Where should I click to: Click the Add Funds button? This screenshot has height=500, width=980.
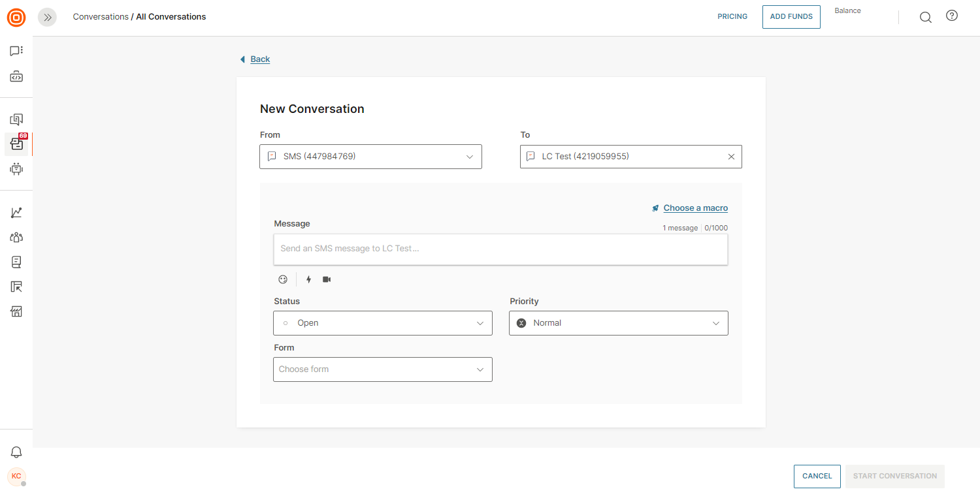pos(791,17)
